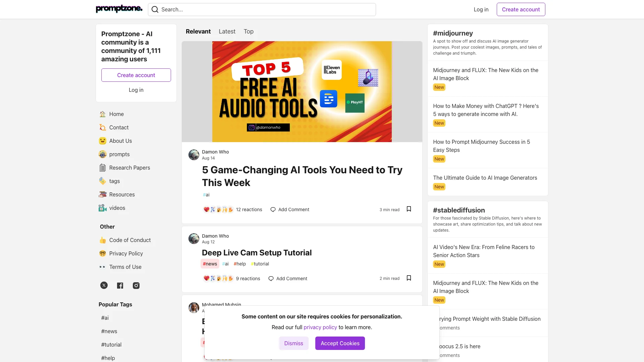Click Log in in the sidebar card

pyautogui.click(x=136, y=90)
